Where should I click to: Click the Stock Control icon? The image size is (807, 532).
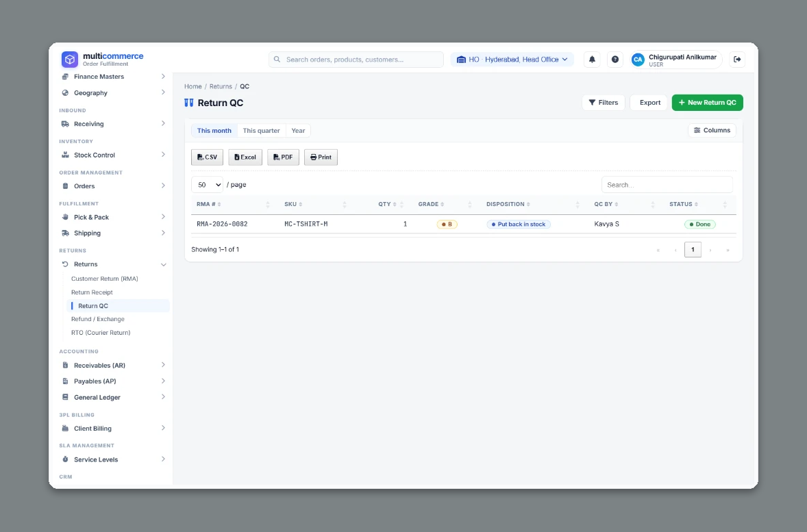(65, 155)
